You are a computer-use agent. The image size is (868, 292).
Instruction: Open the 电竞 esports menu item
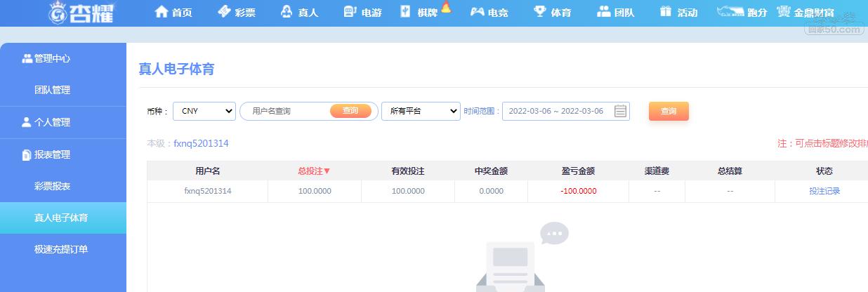[x=489, y=12]
